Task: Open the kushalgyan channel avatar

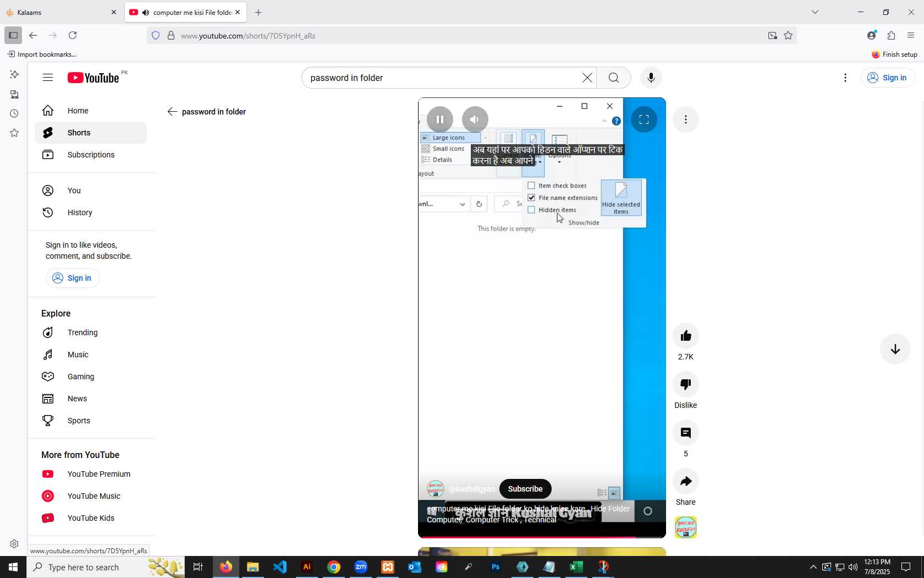Action: click(436, 489)
